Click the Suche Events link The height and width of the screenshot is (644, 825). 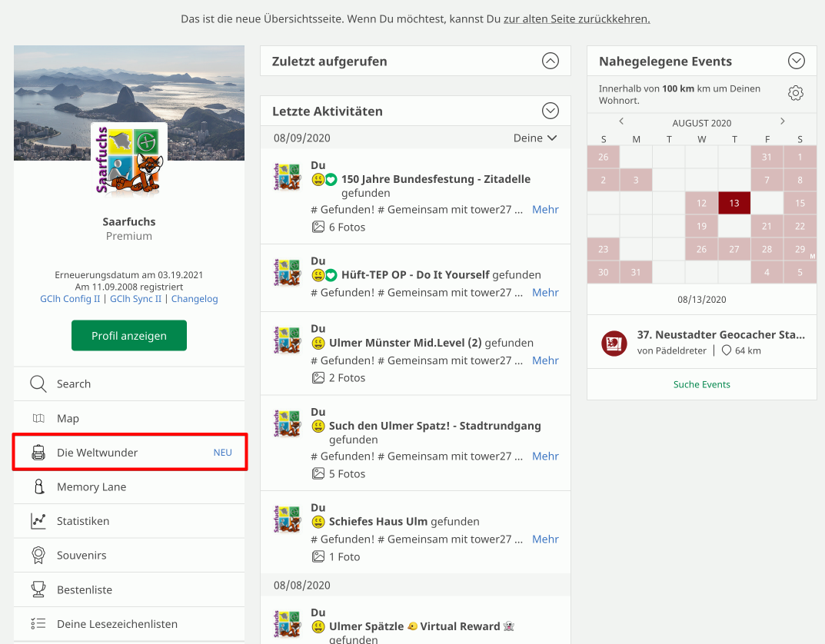click(702, 384)
